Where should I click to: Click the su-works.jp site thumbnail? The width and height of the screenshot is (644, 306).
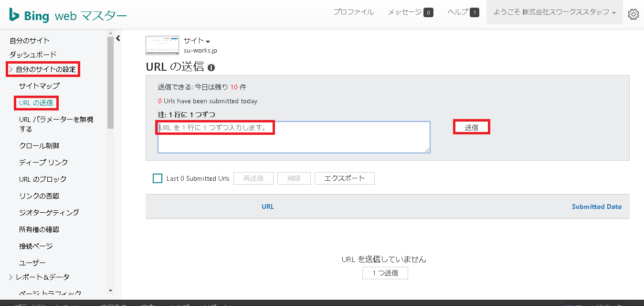coord(162,45)
